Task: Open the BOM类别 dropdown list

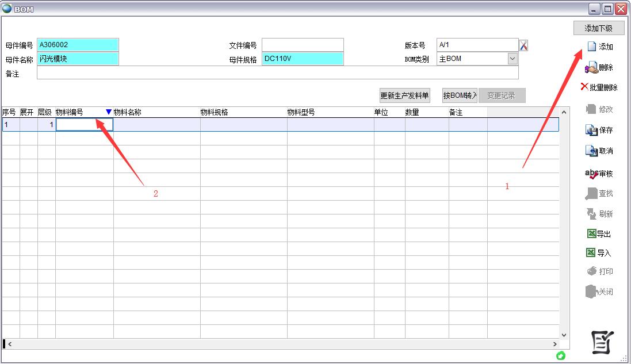Action: pos(512,59)
